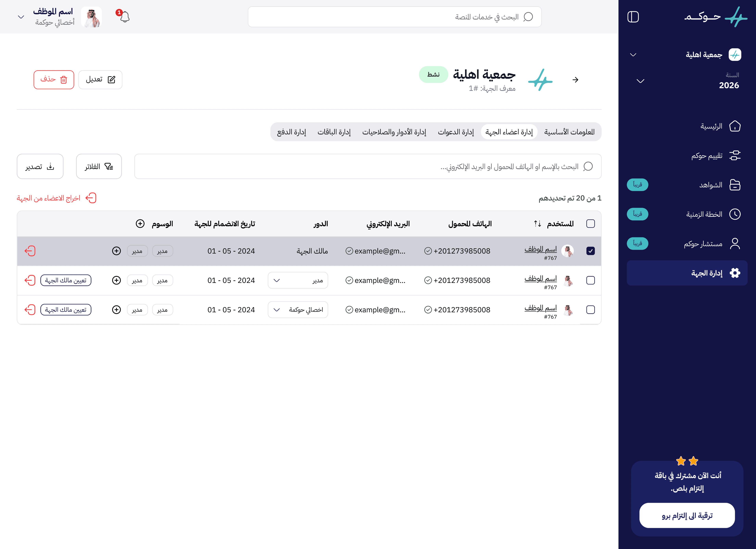Screen dimensions: 756x549
Task: Click the إدارة الجهة gear icon
Action: click(x=735, y=273)
